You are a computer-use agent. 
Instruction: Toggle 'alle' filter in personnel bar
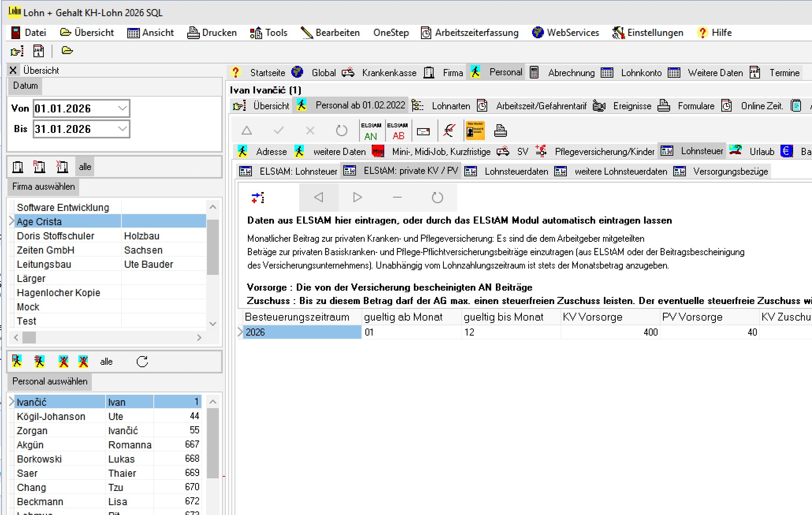click(x=106, y=362)
